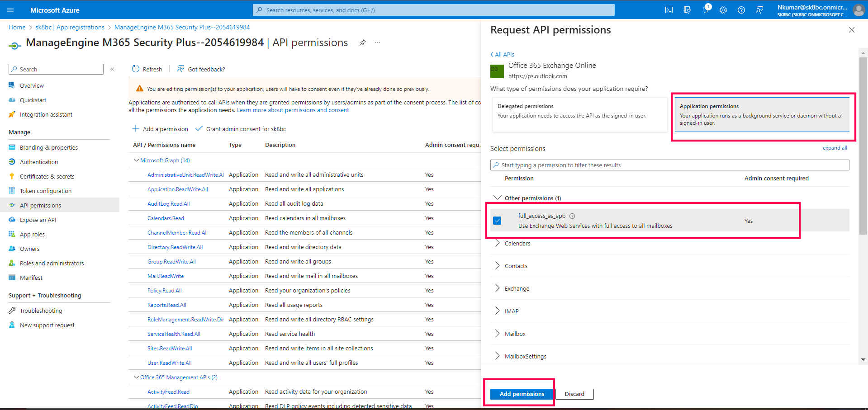
Task: Expand the MailboxSettings permission group
Action: click(x=497, y=356)
